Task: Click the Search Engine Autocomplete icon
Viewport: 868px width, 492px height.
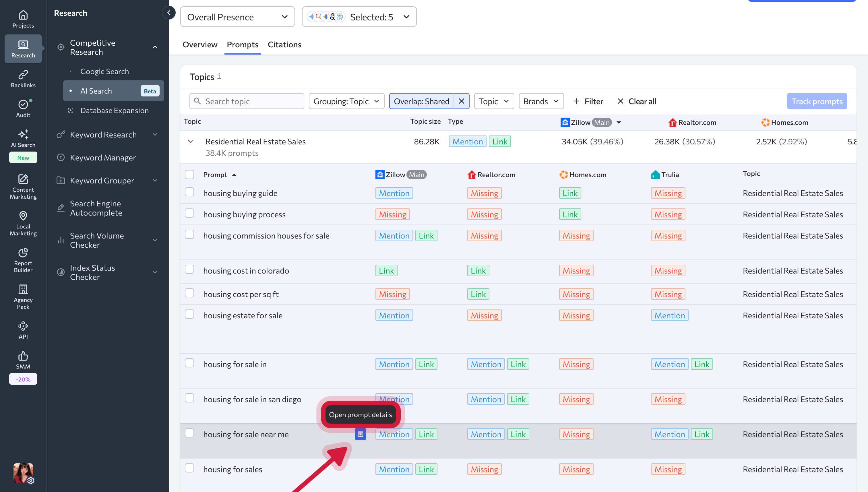Action: pyautogui.click(x=61, y=208)
